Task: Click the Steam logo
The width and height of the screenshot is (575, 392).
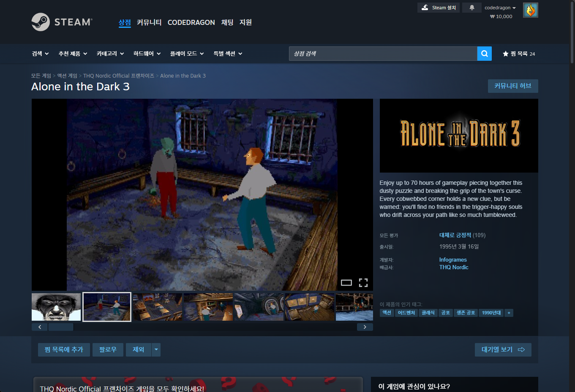Action: pos(62,22)
